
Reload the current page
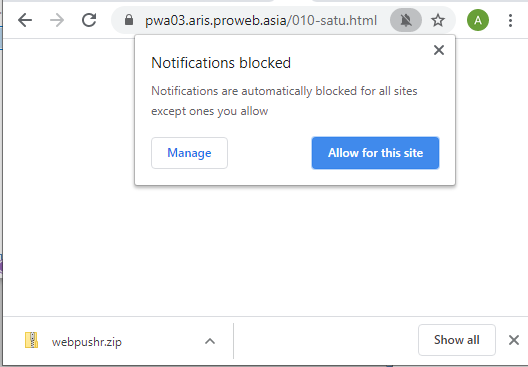89,20
